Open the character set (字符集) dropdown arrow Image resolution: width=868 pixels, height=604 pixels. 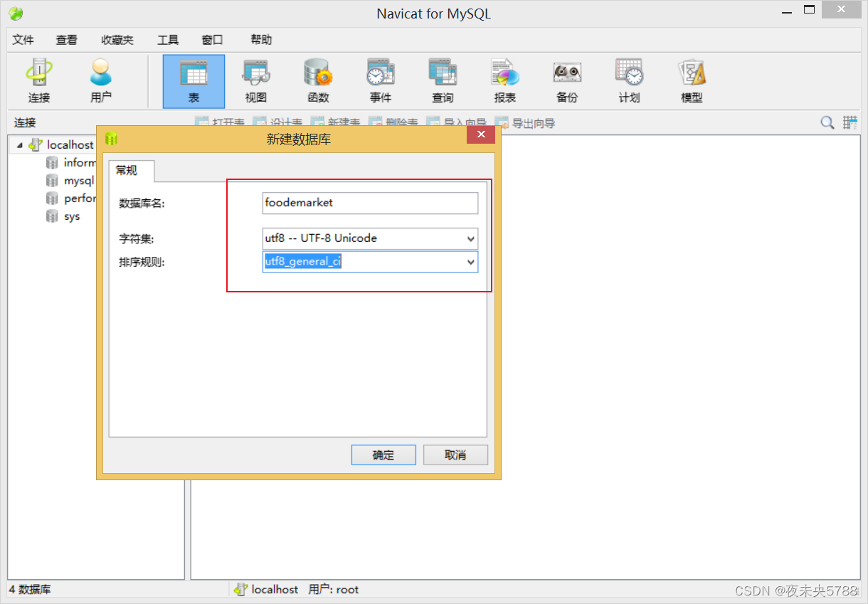(470, 239)
